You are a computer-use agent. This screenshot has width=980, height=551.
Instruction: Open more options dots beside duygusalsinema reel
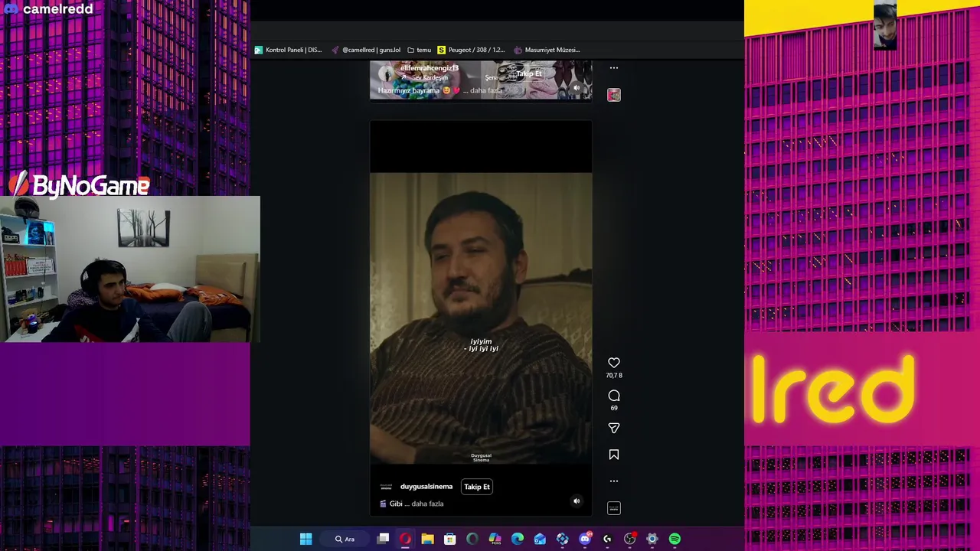(613, 481)
